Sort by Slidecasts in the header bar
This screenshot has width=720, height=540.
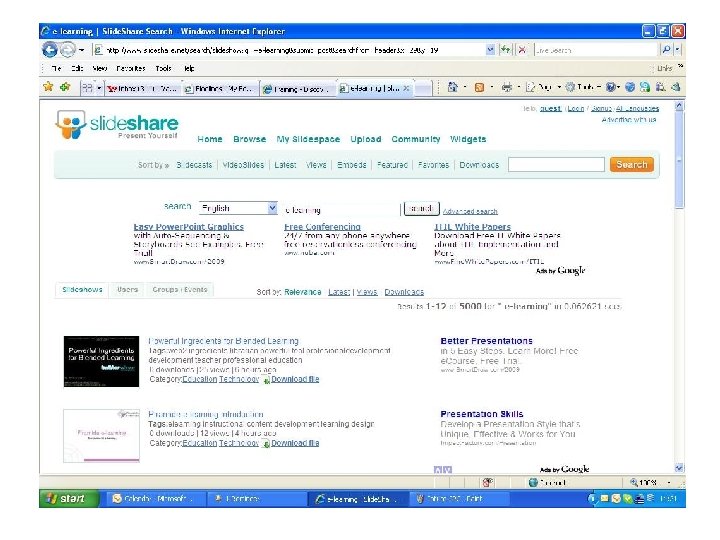pyautogui.click(x=194, y=165)
